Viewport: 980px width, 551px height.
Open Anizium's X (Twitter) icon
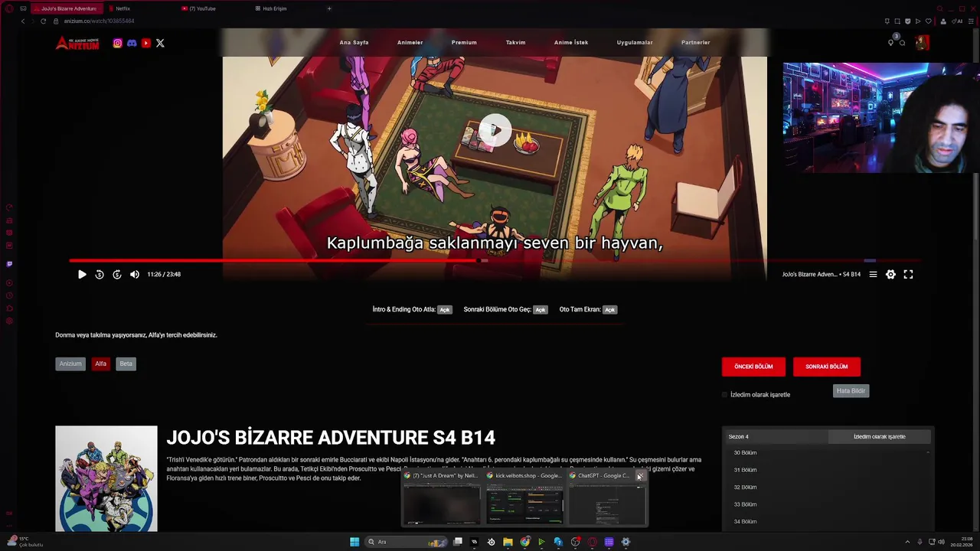tap(160, 43)
